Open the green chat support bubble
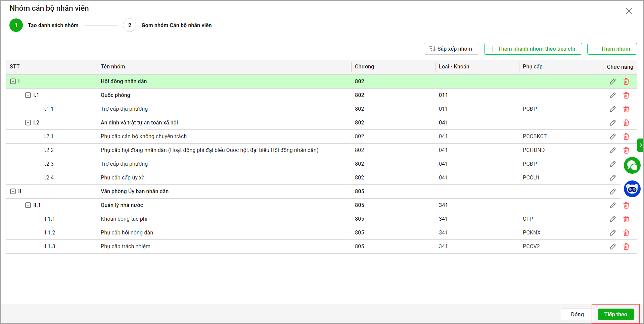Viewport: 644px width, 324px height. [632, 165]
